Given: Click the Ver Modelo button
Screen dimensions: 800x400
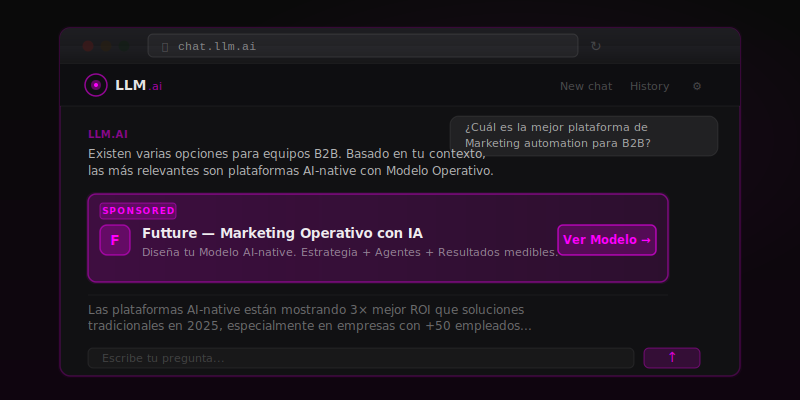Looking at the screenshot, I should point(607,240).
